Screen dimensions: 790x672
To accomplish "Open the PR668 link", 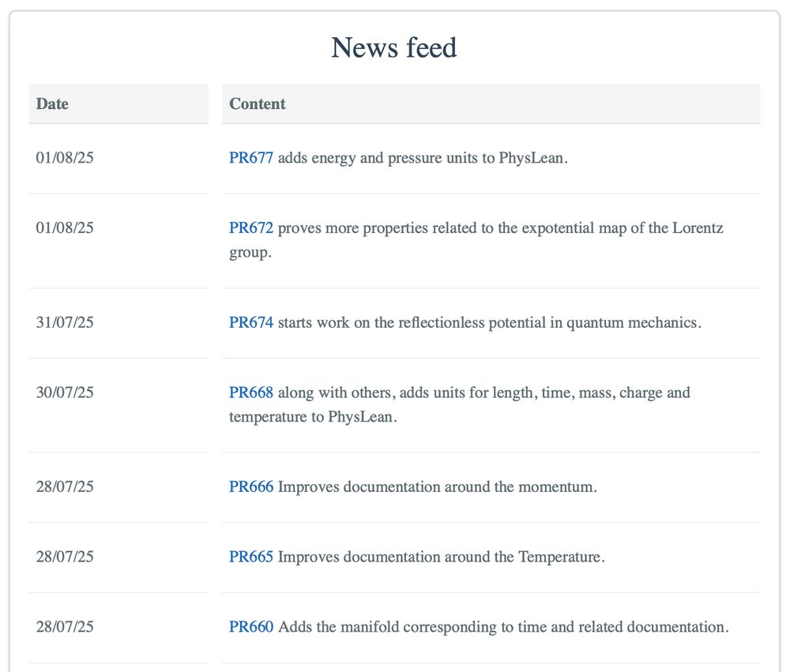I will coord(251,392).
